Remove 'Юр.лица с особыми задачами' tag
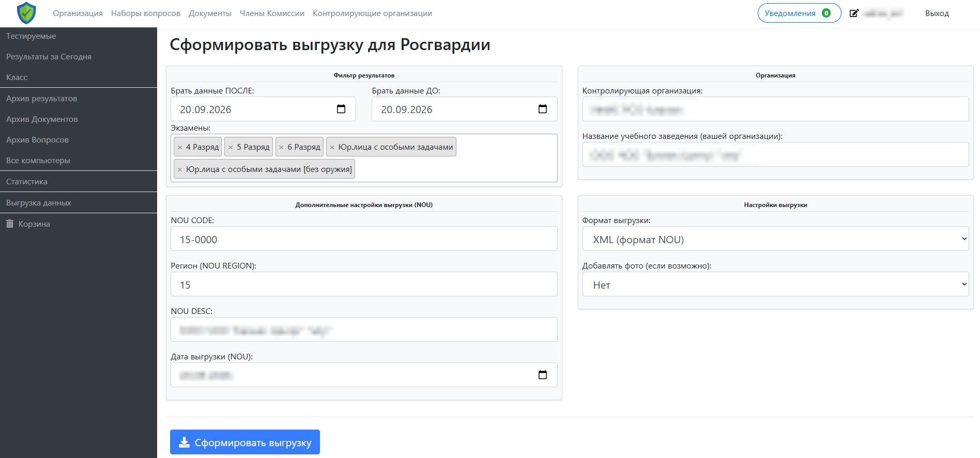The height and width of the screenshot is (458, 980). click(332, 147)
